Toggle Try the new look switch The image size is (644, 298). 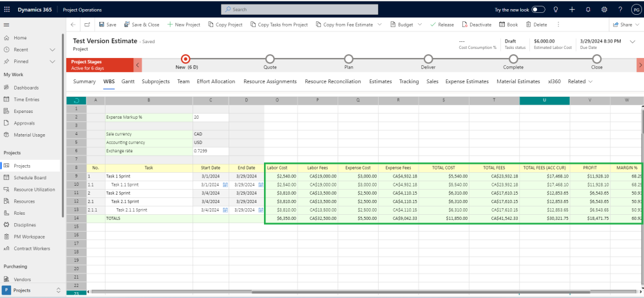(538, 10)
